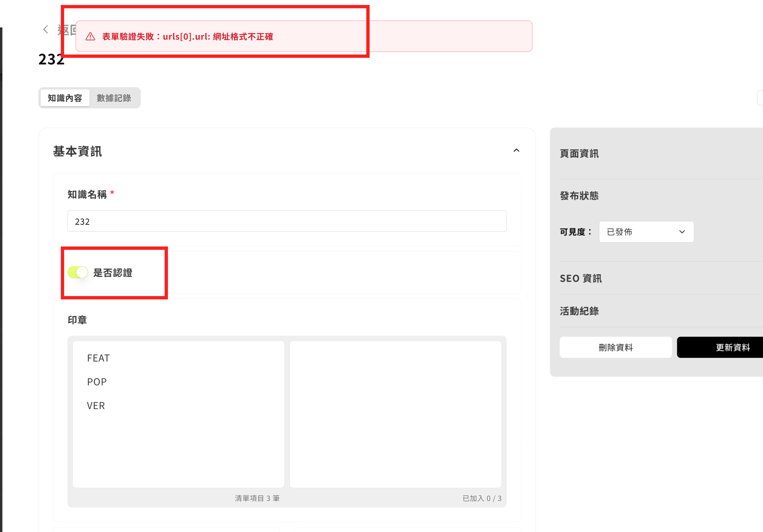The width and height of the screenshot is (763, 532).
Task: Expand the 活動紀錄 section
Action: tap(579, 311)
